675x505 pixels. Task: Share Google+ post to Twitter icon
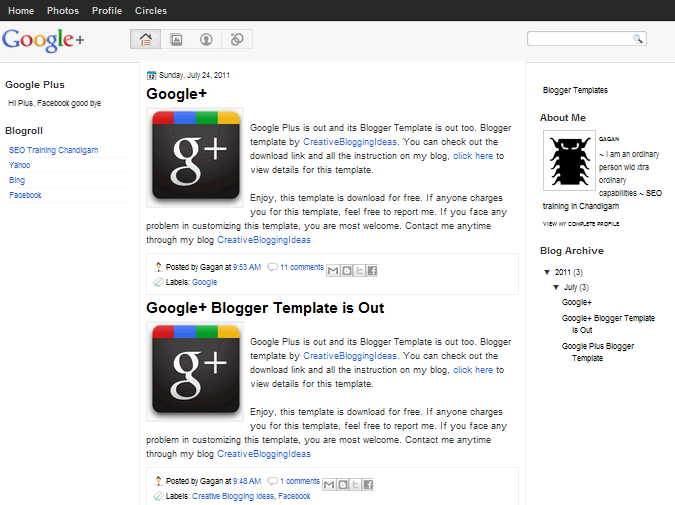(359, 270)
